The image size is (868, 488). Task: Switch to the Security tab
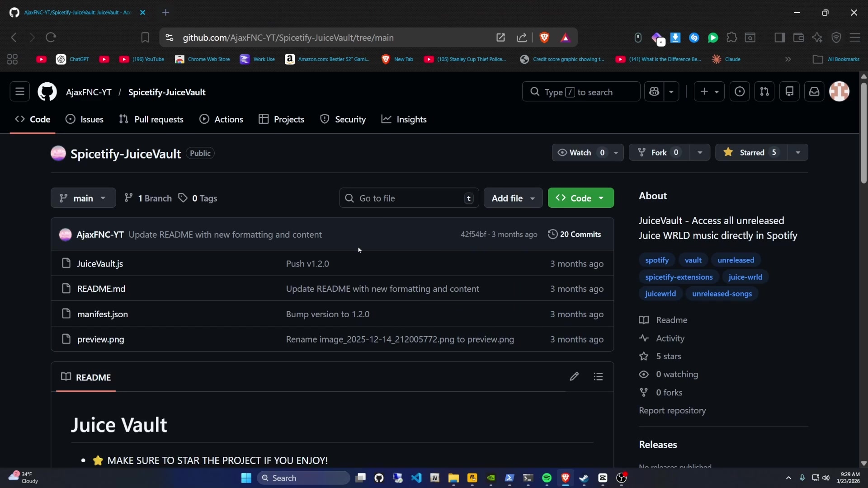(x=343, y=119)
